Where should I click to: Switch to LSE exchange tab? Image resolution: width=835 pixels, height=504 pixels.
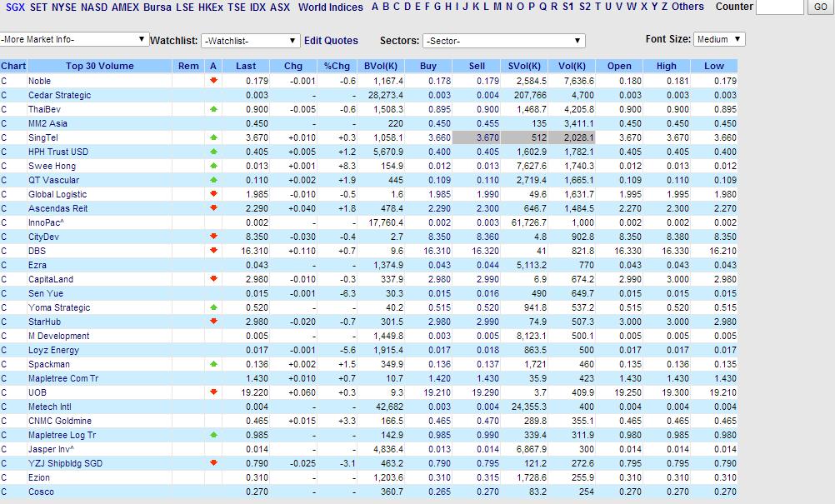[185, 7]
